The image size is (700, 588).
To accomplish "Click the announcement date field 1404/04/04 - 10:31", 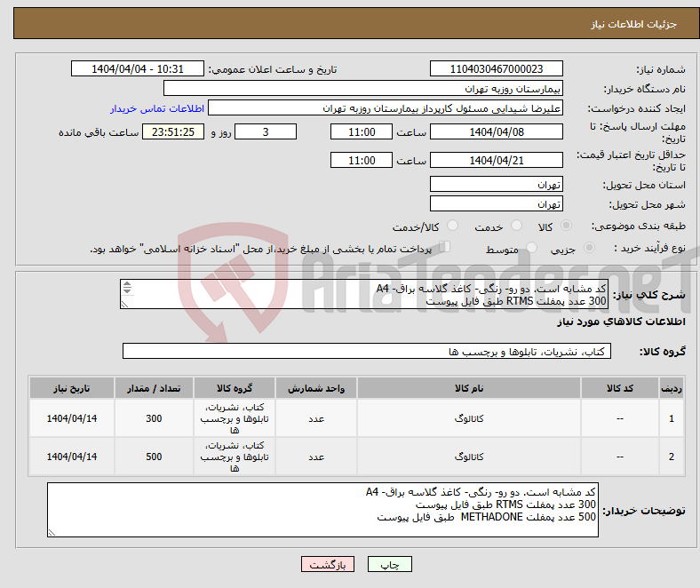I will [138, 68].
